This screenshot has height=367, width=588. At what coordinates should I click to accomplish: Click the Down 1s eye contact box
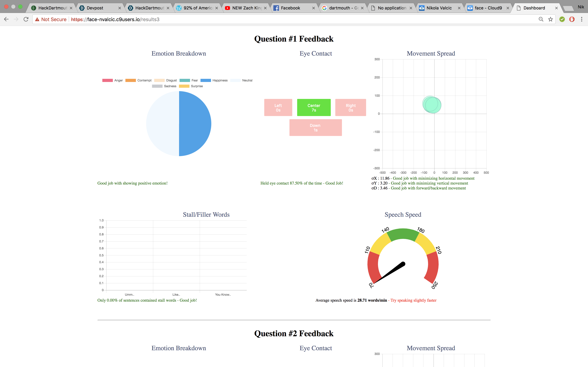coord(315,127)
